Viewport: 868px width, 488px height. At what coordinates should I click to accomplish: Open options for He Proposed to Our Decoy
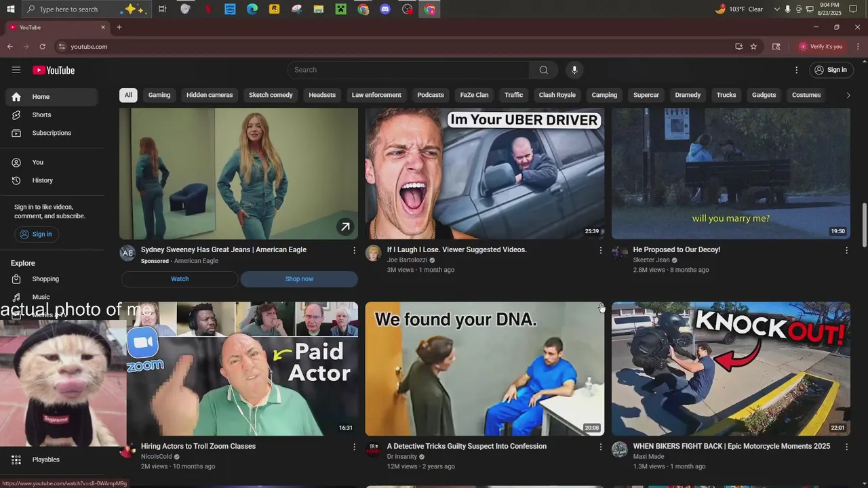846,250
